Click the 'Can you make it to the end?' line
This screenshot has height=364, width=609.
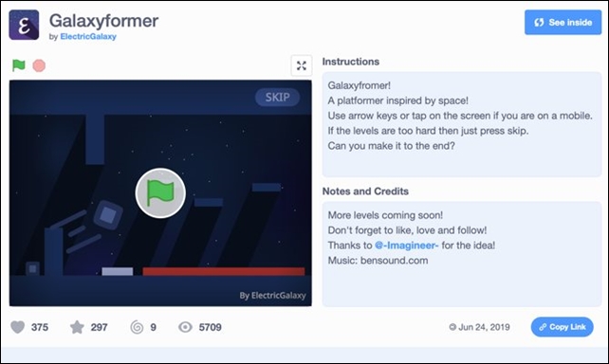[391, 146]
